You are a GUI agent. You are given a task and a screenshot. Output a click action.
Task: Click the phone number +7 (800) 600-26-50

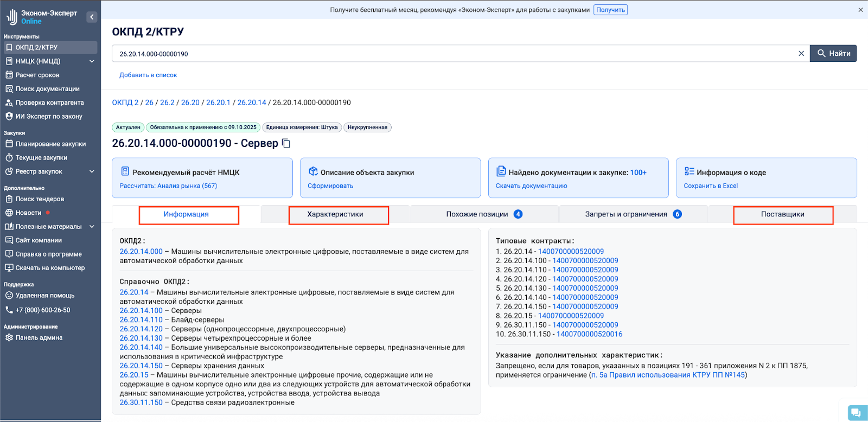click(x=43, y=310)
